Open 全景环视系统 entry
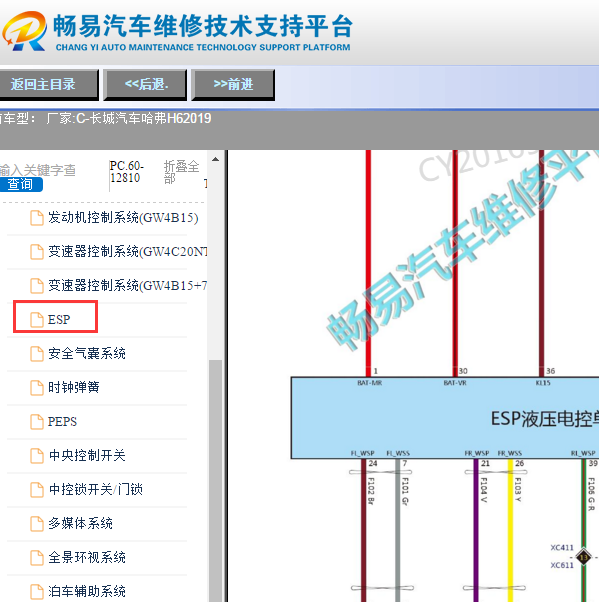This screenshot has width=599, height=602. click(87, 557)
